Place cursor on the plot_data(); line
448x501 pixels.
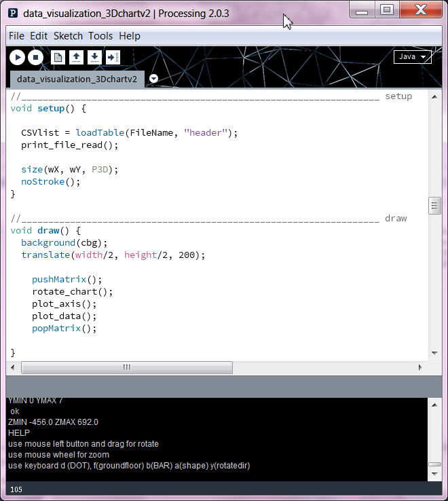point(64,316)
